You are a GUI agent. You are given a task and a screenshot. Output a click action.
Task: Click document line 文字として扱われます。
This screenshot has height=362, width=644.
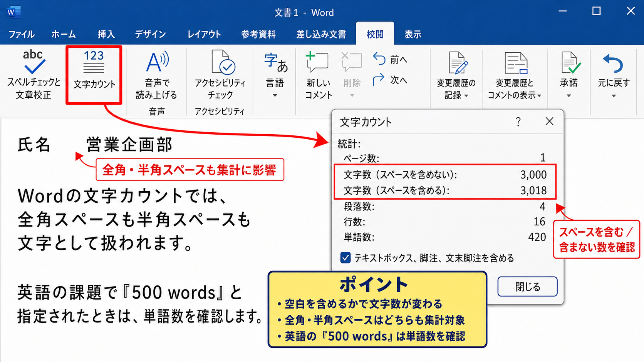tap(105, 243)
